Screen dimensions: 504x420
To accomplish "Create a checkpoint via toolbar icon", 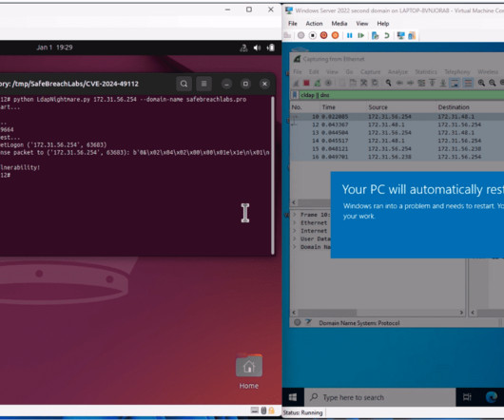I will [375, 35].
